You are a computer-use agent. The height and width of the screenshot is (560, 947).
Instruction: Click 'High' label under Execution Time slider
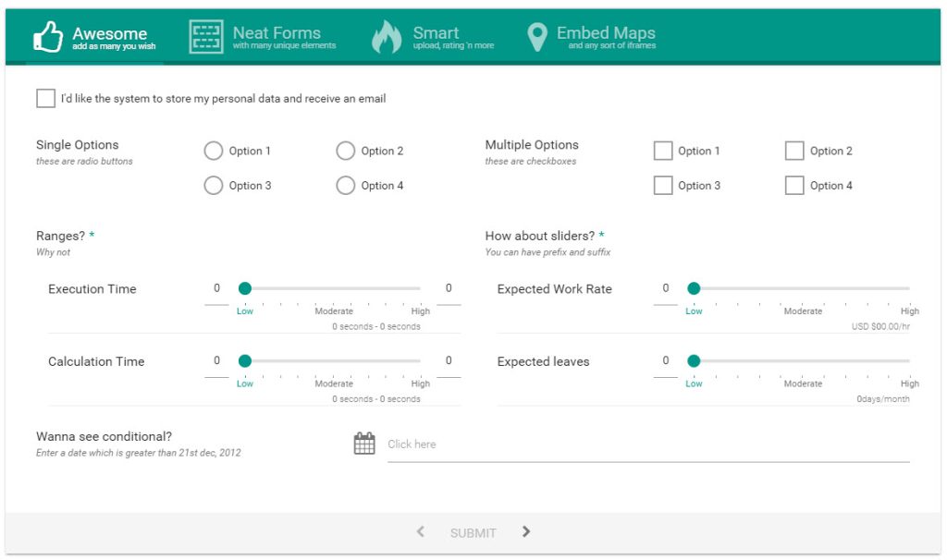[x=421, y=311]
